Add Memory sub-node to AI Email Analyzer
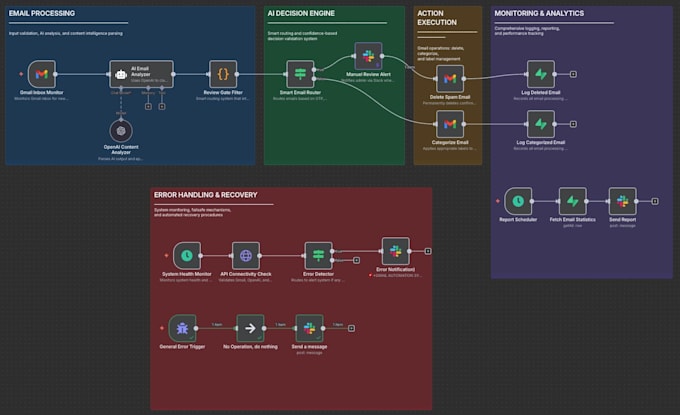Screen dimensions: 680x415 pyautogui.click(x=148, y=106)
